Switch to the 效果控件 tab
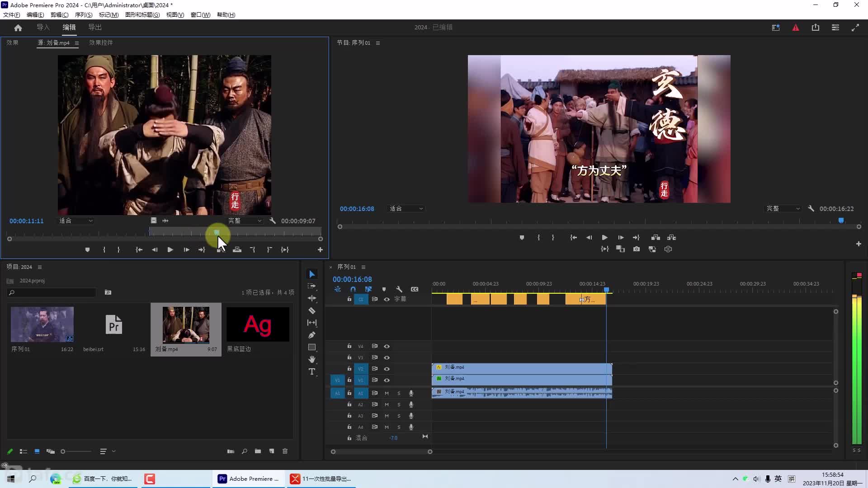Image resolution: width=868 pixels, height=488 pixels. coord(101,42)
